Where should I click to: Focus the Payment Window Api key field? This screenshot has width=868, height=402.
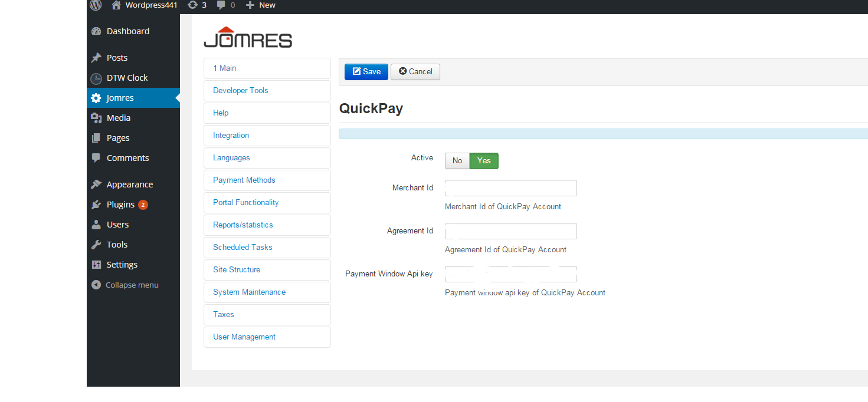tap(511, 274)
